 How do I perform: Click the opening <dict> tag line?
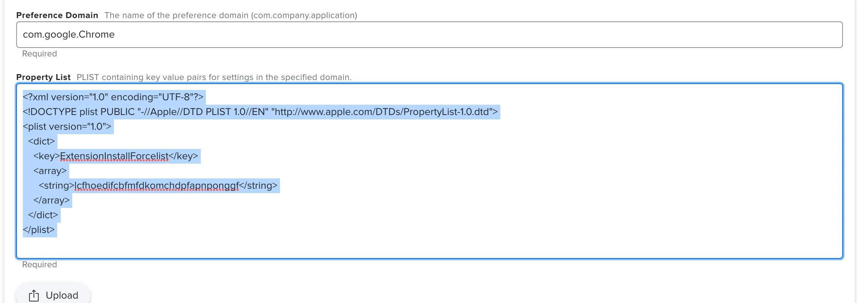(41, 142)
